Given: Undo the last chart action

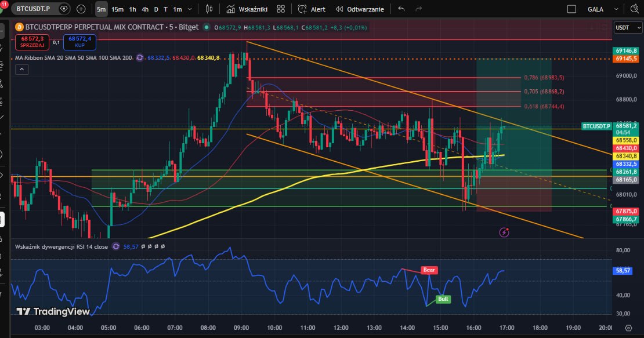Looking at the screenshot, I should tap(401, 9).
